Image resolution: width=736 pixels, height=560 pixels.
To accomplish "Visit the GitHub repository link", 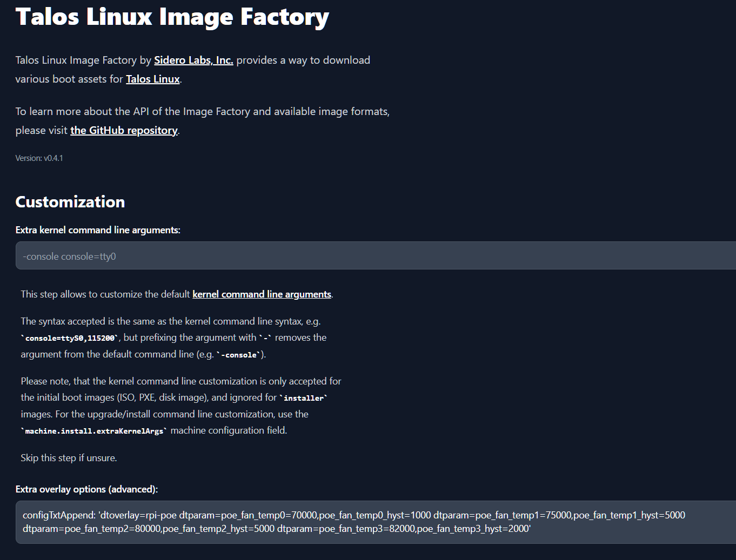I will [123, 130].
